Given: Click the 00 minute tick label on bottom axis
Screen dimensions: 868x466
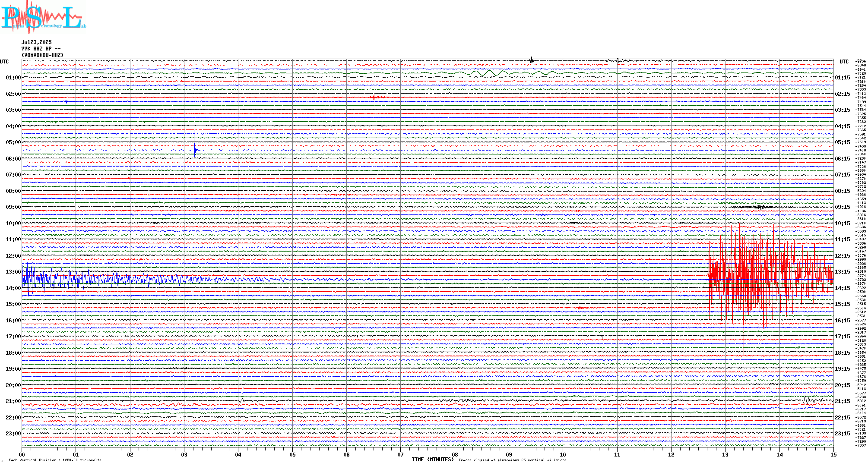Looking at the screenshot, I should coord(22,454).
